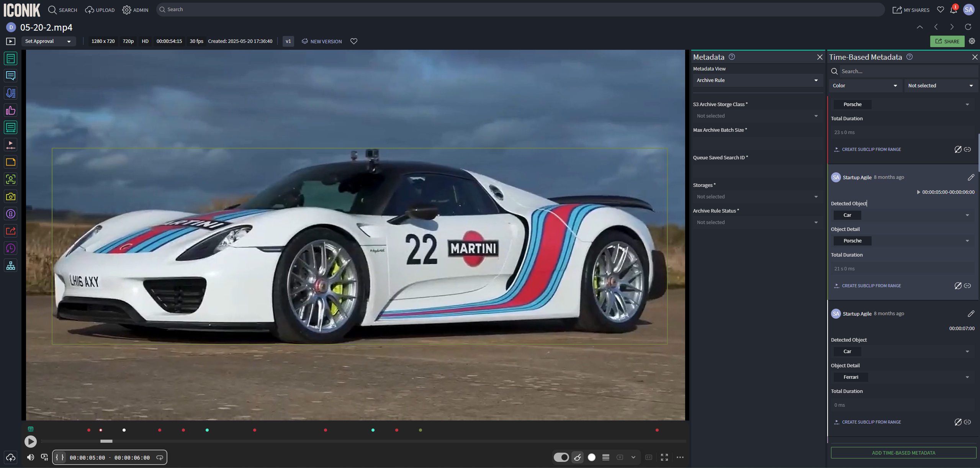Open the face recognition sidebar icon
Viewport: 980px width, 468px height.
(11, 179)
